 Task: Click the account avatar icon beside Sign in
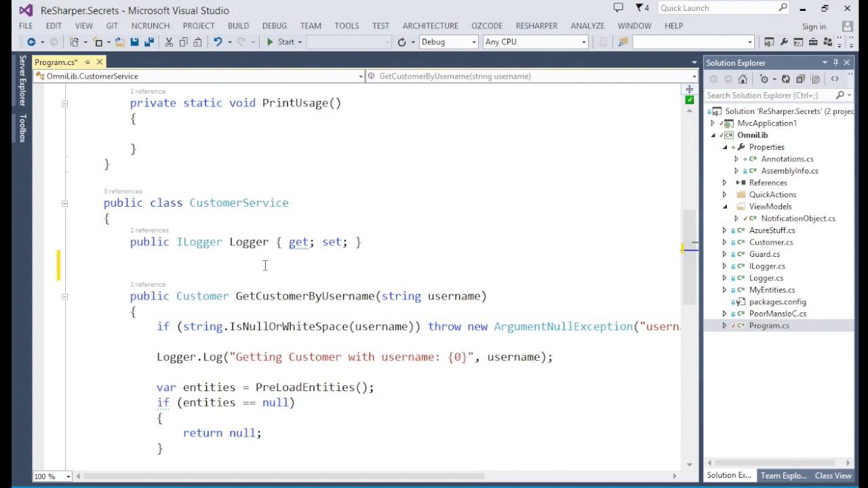tap(848, 26)
